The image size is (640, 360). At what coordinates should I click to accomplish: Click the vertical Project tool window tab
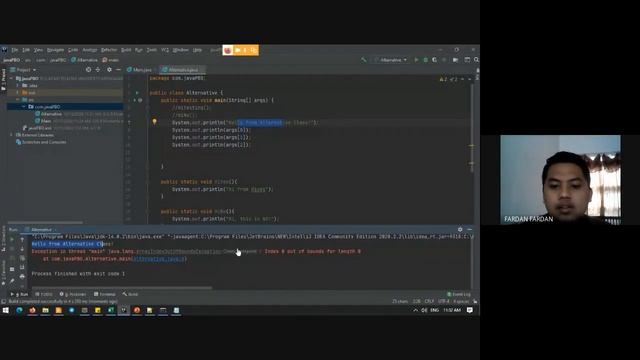point(3,80)
